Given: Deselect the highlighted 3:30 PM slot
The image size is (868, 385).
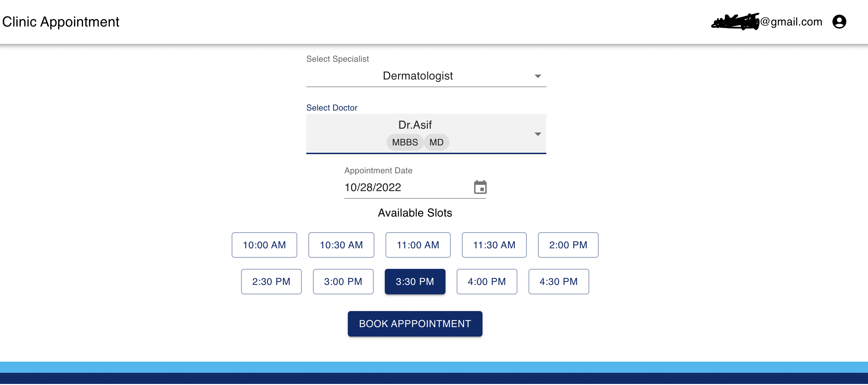Looking at the screenshot, I should point(415,282).
